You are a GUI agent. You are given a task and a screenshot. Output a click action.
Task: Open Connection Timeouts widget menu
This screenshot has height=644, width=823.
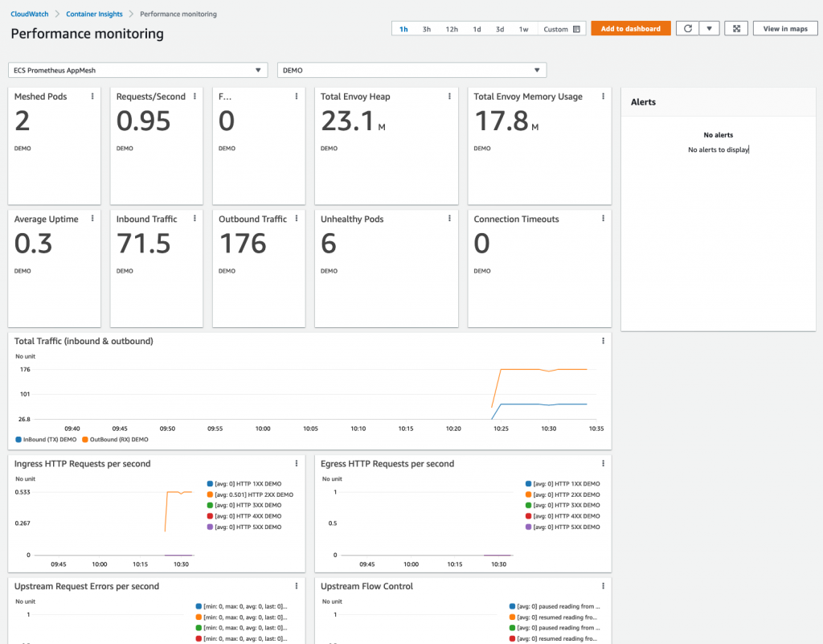[x=603, y=219]
